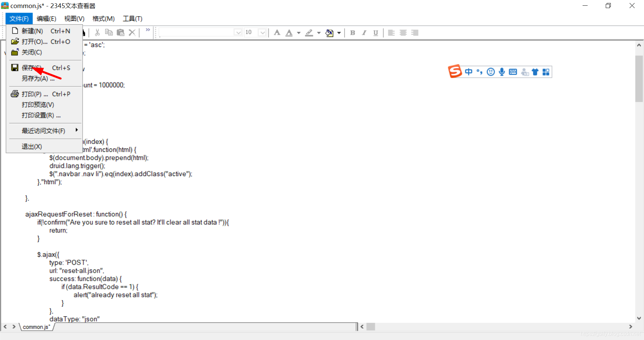
Task: Toggle Sogou punctuation mode icon
Action: 480,72
